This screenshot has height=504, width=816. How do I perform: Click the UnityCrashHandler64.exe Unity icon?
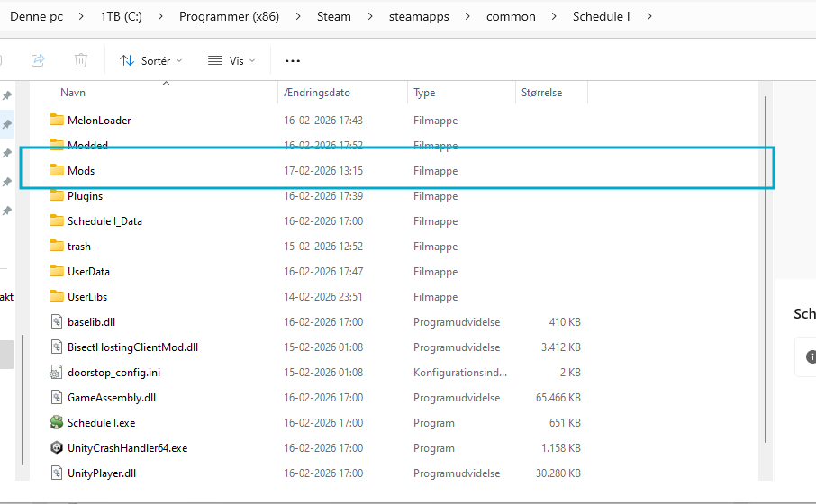(x=57, y=447)
